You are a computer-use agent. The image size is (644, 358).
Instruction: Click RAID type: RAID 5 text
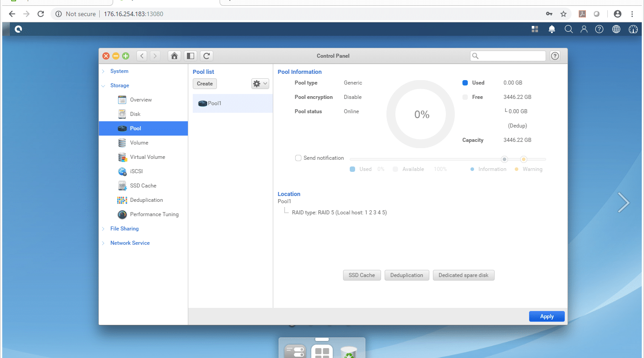tap(339, 213)
